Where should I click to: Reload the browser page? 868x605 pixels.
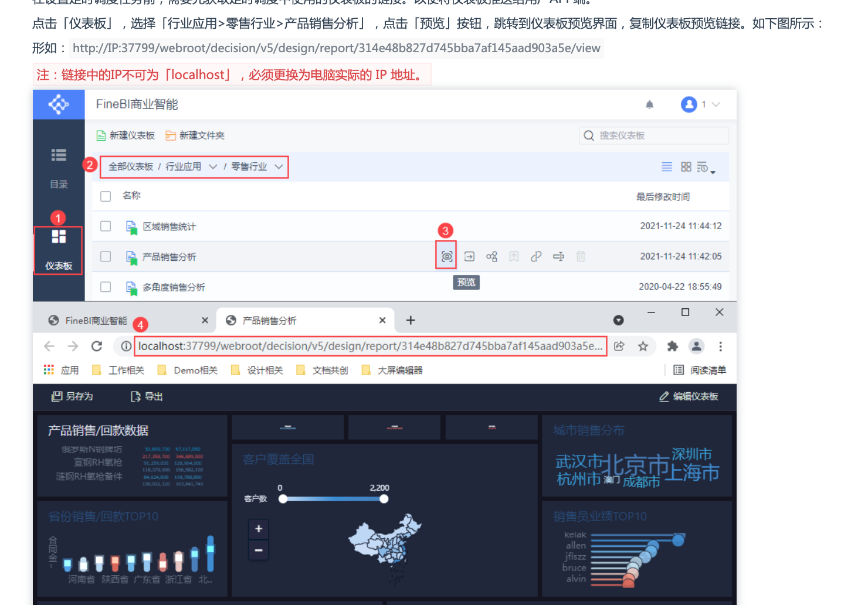click(97, 346)
